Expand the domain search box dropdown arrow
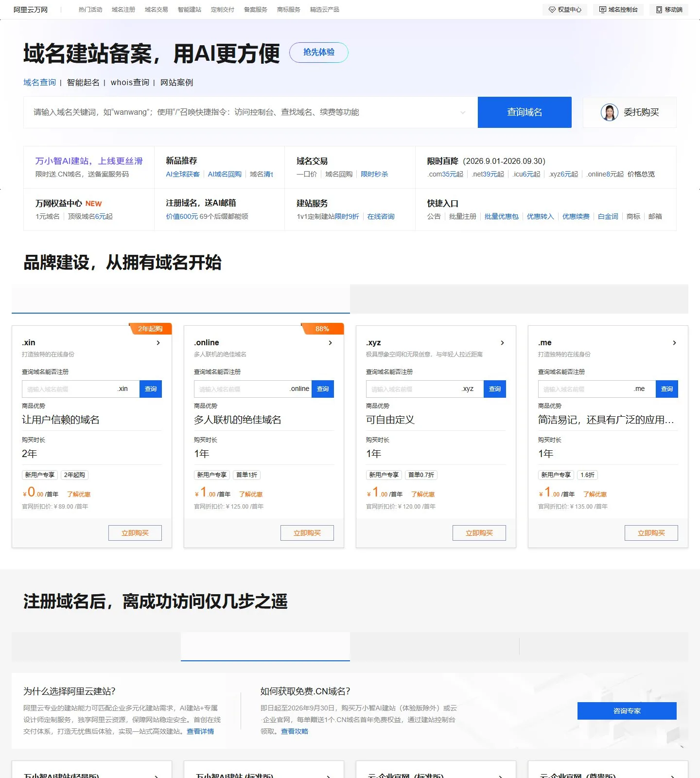This screenshot has width=700, height=778. pos(463,112)
